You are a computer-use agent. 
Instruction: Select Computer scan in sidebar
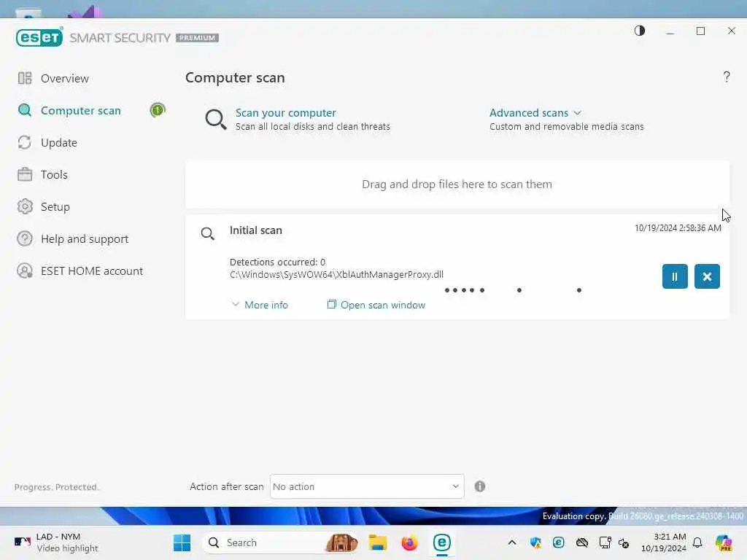click(x=80, y=111)
